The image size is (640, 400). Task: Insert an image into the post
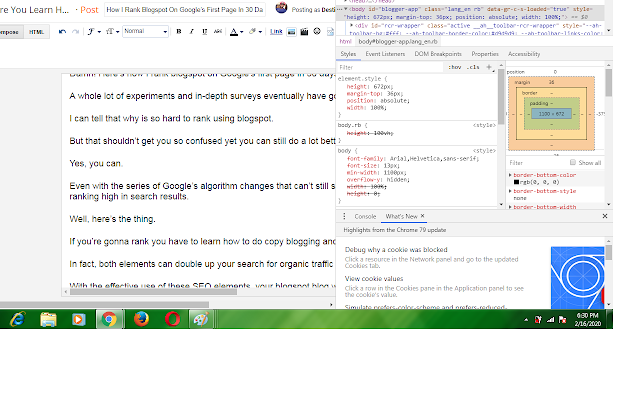[291, 31]
